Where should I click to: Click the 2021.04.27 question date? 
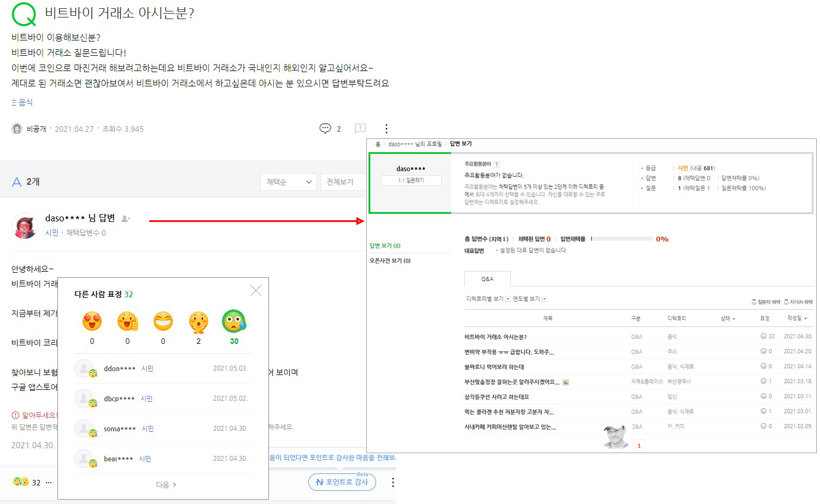tap(74, 129)
